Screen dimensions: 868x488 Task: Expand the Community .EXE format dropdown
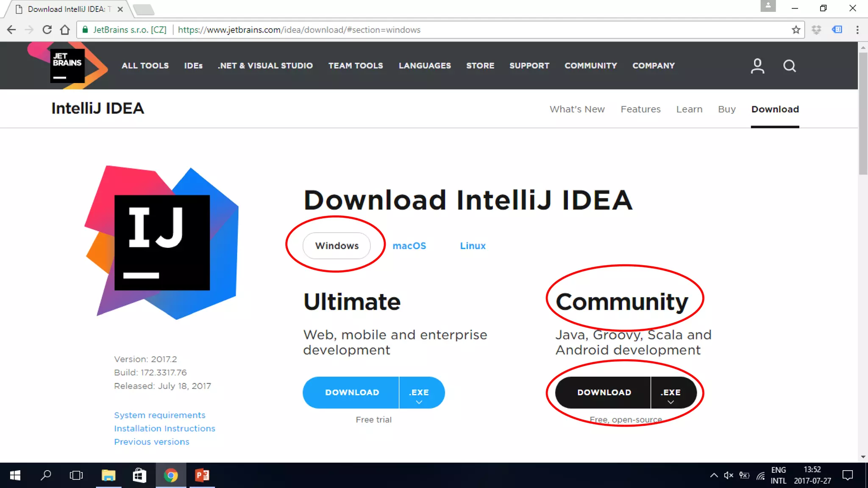tap(674, 392)
